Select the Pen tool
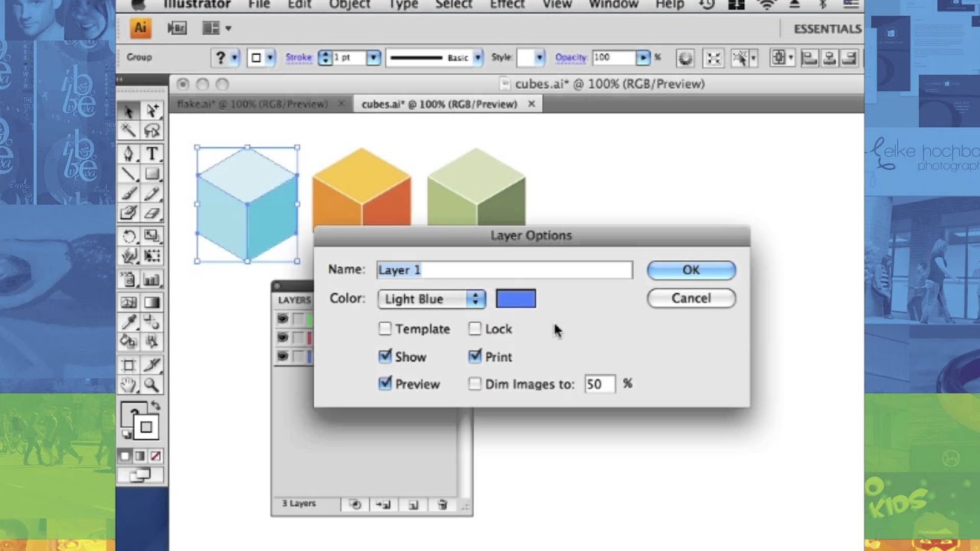 (x=129, y=153)
